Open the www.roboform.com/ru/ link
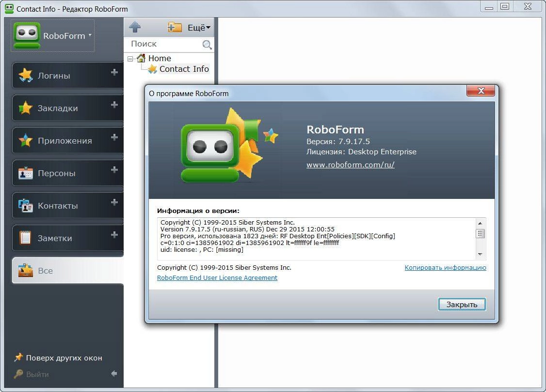546x392 pixels. click(x=350, y=165)
